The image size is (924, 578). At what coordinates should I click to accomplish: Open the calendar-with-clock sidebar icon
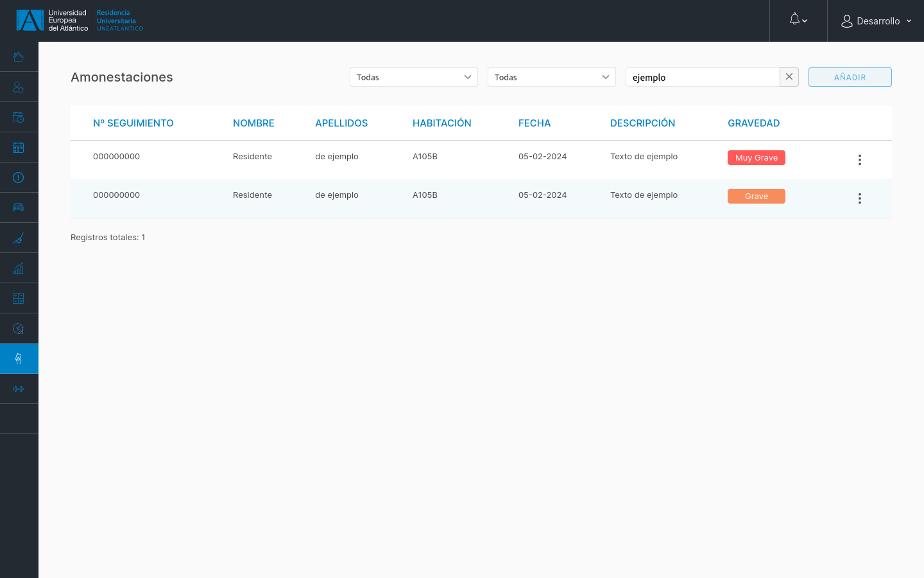pyautogui.click(x=19, y=118)
